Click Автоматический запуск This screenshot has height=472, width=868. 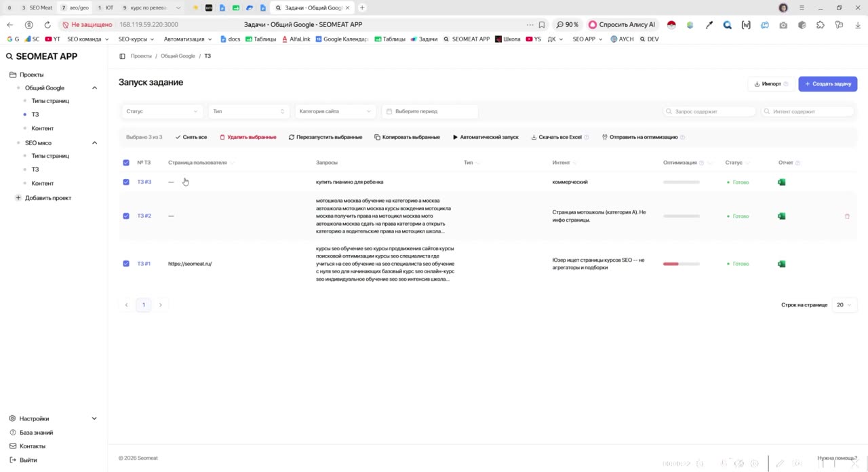coord(486,137)
